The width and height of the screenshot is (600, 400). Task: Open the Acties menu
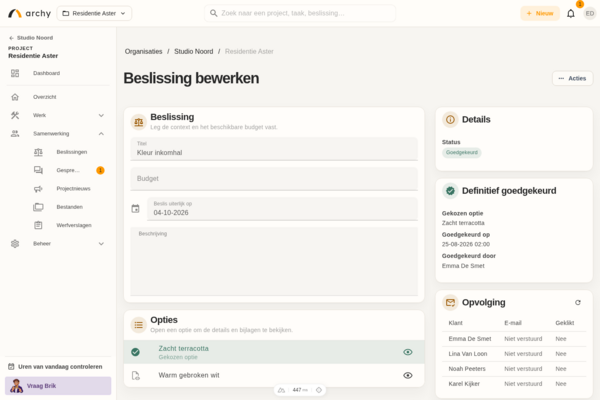tap(572, 78)
